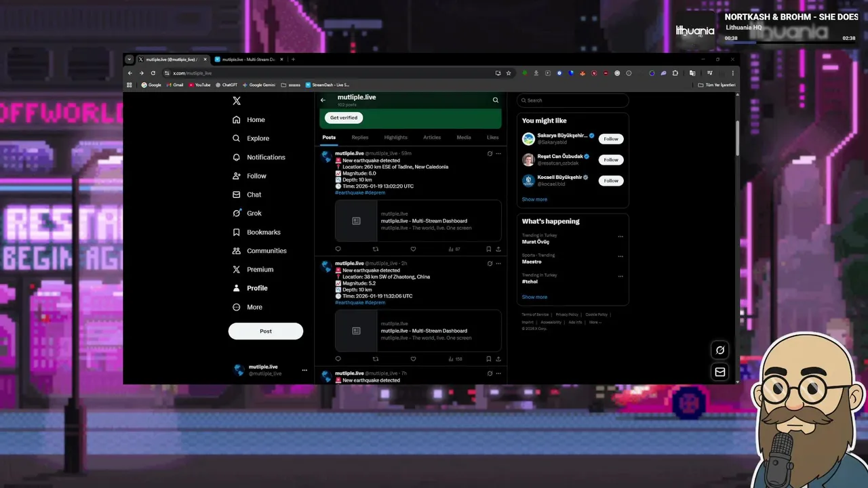Open the Follow sidebar item
868x488 pixels.
[x=249, y=176]
